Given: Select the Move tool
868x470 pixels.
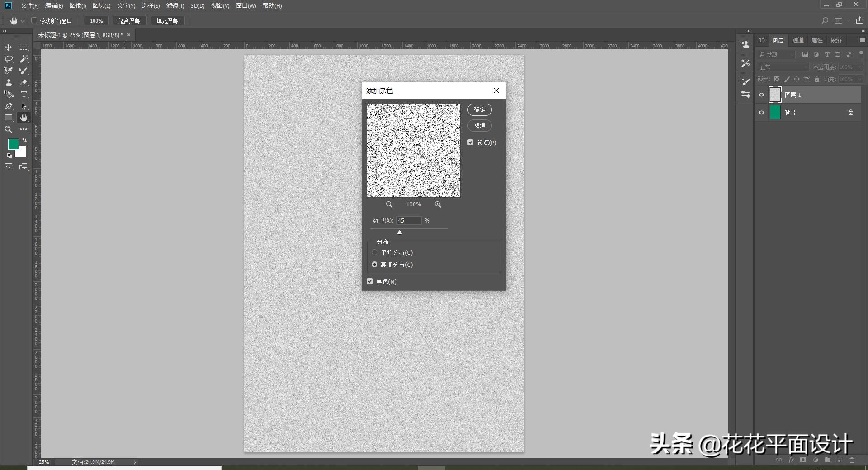Looking at the screenshot, I should click(x=9, y=47).
